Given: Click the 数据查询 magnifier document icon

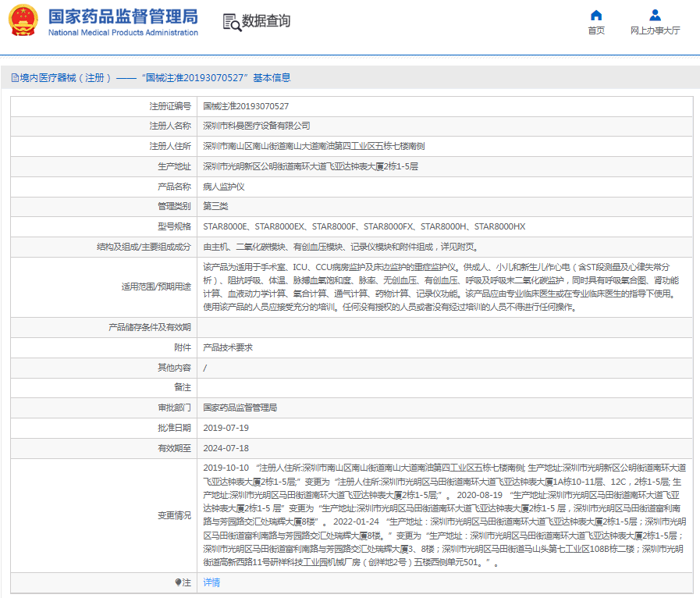Looking at the screenshot, I should tap(231, 22).
